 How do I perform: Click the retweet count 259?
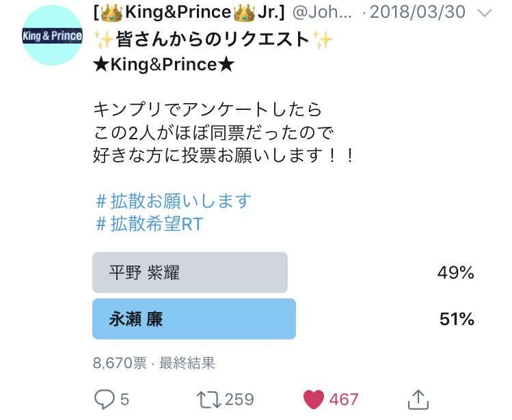239,399
